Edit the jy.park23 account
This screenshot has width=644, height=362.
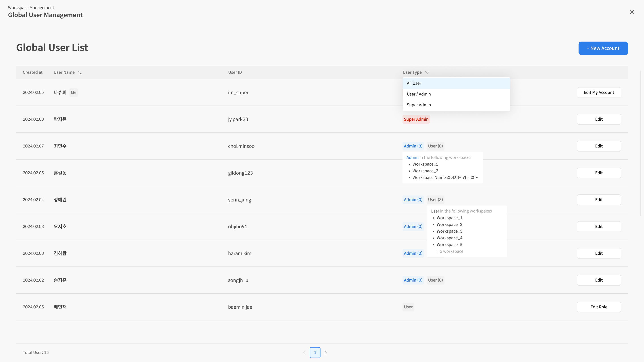599,119
